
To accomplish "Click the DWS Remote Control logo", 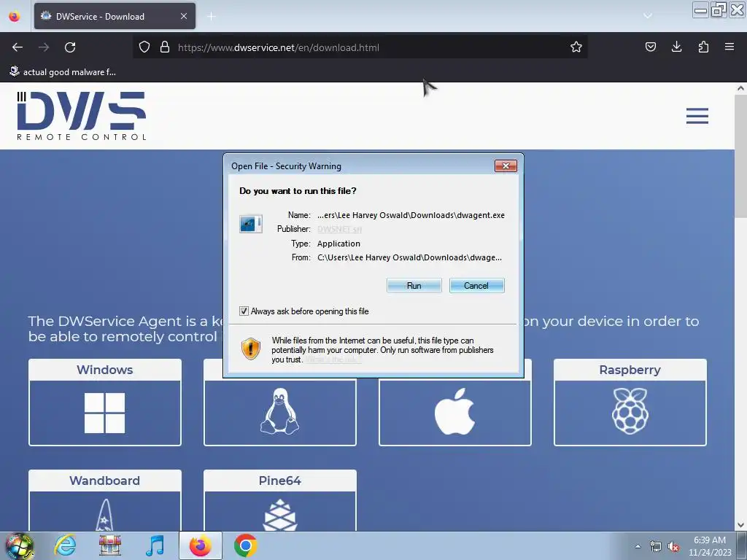I will [x=81, y=116].
